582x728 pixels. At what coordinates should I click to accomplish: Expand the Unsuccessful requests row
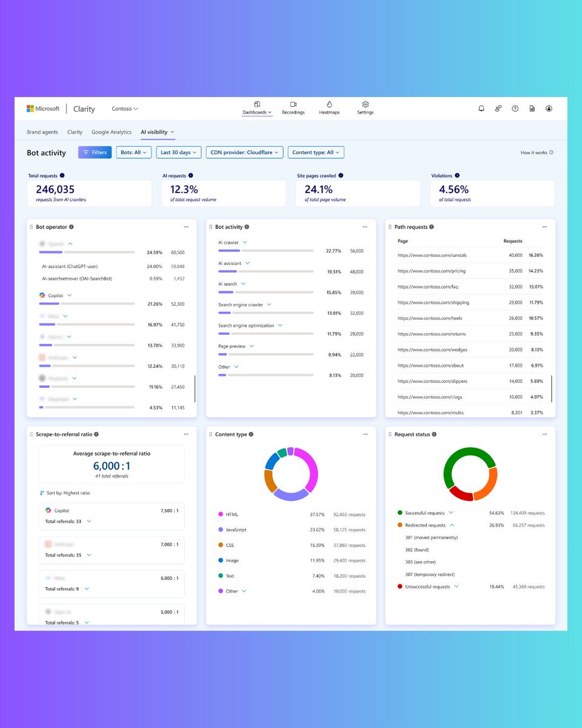coord(457,587)
